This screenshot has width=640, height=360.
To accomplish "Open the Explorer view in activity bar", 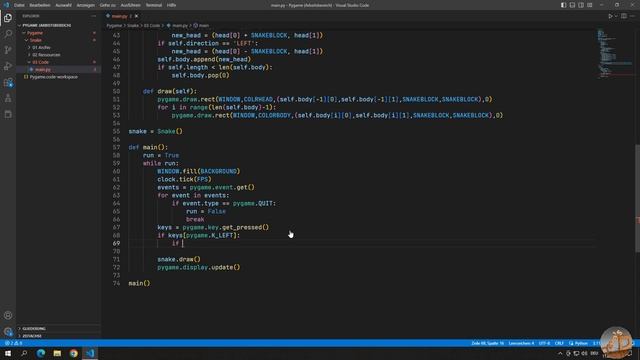I will [x=8, y=18].
